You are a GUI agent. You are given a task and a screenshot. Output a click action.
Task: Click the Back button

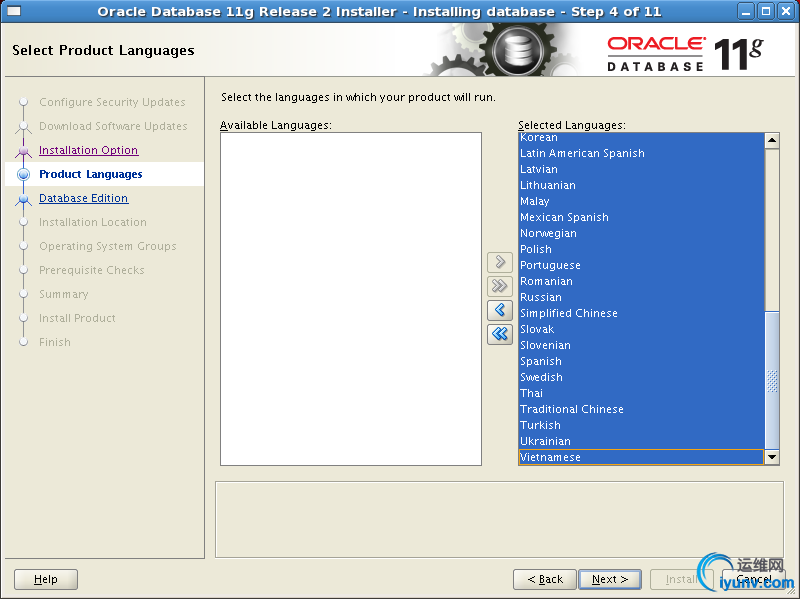click(x=544, y=579)
